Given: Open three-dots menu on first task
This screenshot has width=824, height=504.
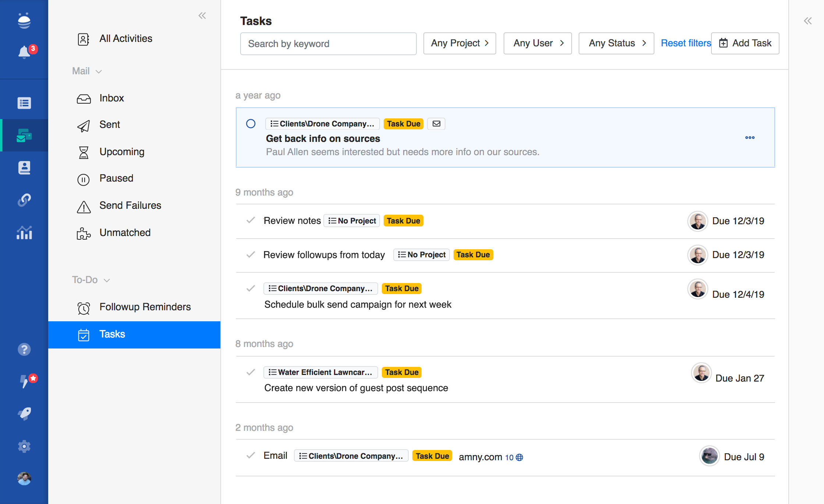Looking at the screenshot, I should [x=750, y=137].
